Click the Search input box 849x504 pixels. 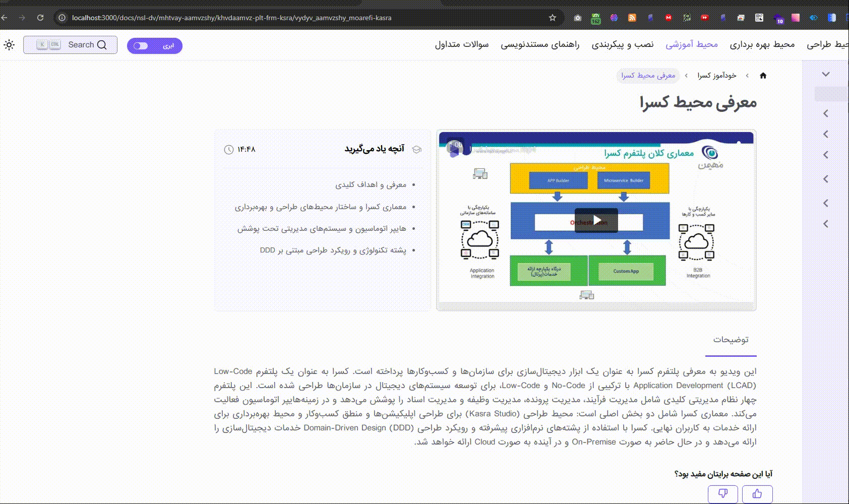point(70,45)
